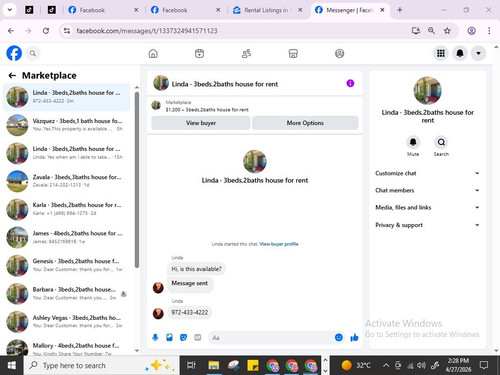Image resolution: width=500 pixels, height=375 pixels.
Task: Mute this conversation with bell icon
Action: tap(413, 142)
